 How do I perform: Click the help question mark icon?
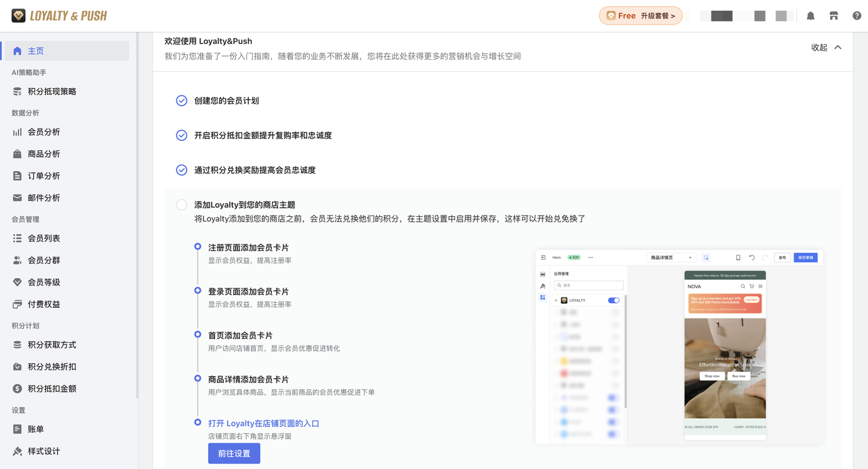tap(856, 16)
